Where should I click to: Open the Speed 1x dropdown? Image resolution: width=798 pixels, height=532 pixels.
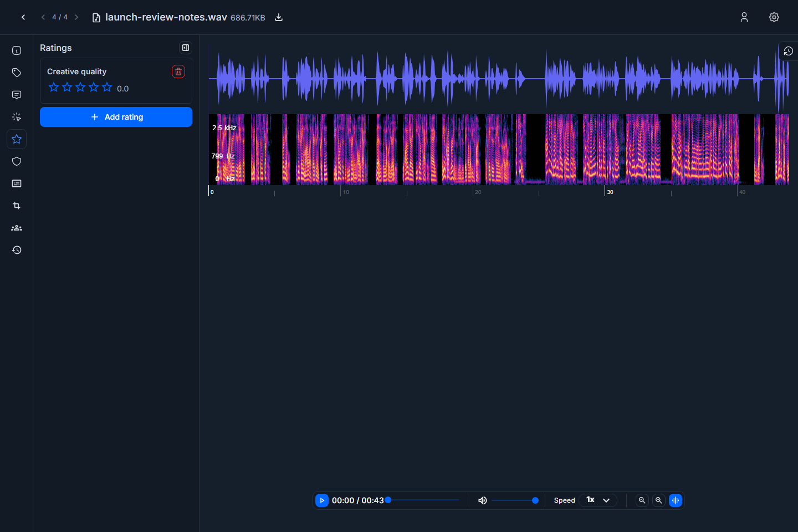(598, 500)
